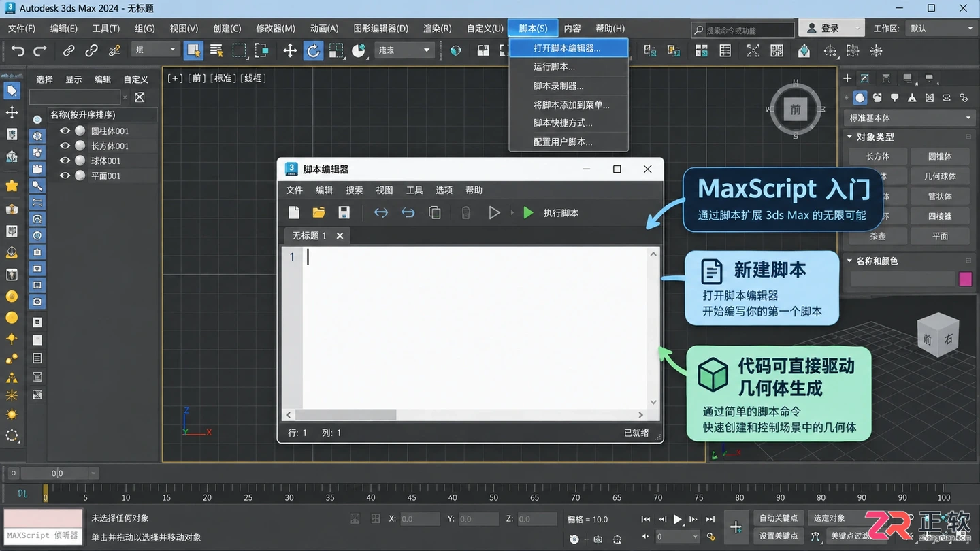
Task: Click the Redo arrow in main toolbar
Action: pyautogui.click(x=40, y=50)
